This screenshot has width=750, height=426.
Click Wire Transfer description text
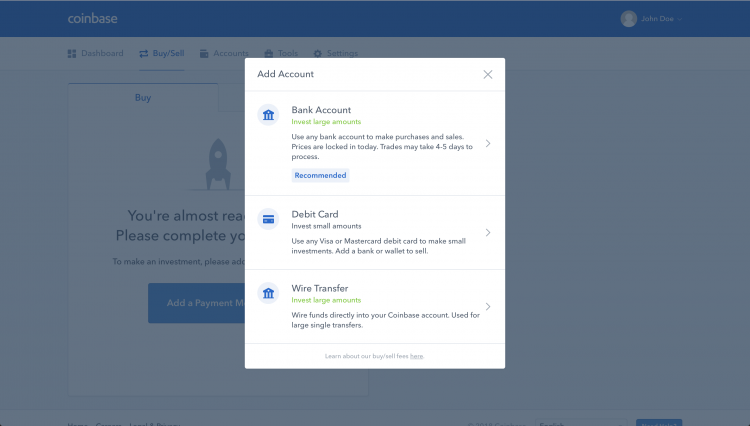[x=386, y=320]
